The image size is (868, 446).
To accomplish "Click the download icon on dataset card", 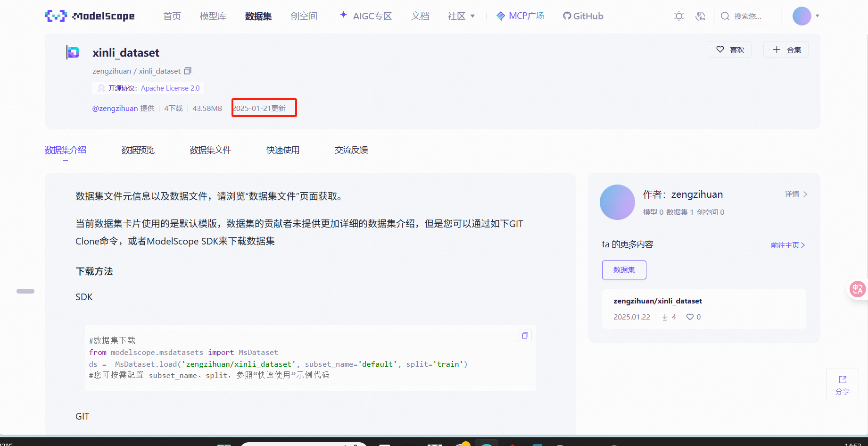I will 665,317.
